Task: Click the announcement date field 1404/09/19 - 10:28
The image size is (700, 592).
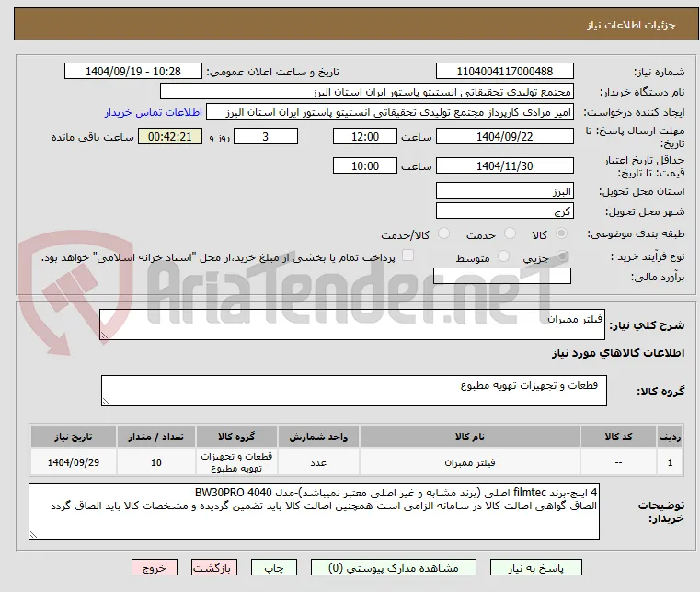Action: (x=133, y=72)
